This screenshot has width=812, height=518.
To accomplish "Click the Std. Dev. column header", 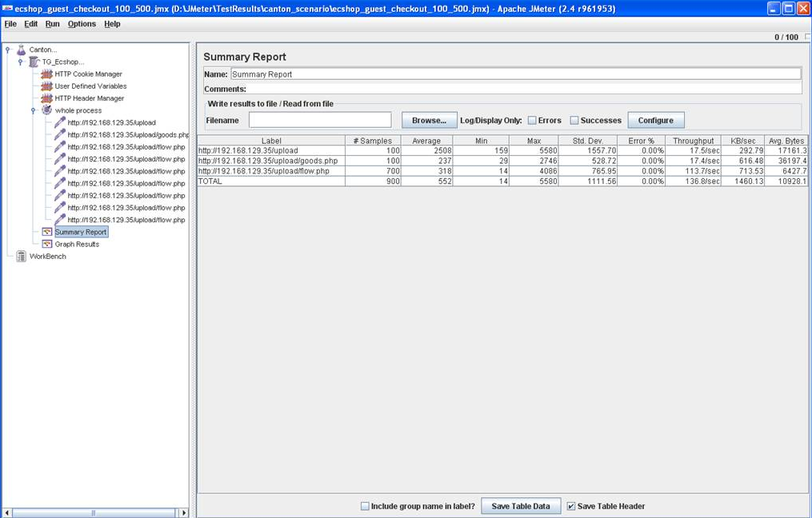I will tap(588, 141).
